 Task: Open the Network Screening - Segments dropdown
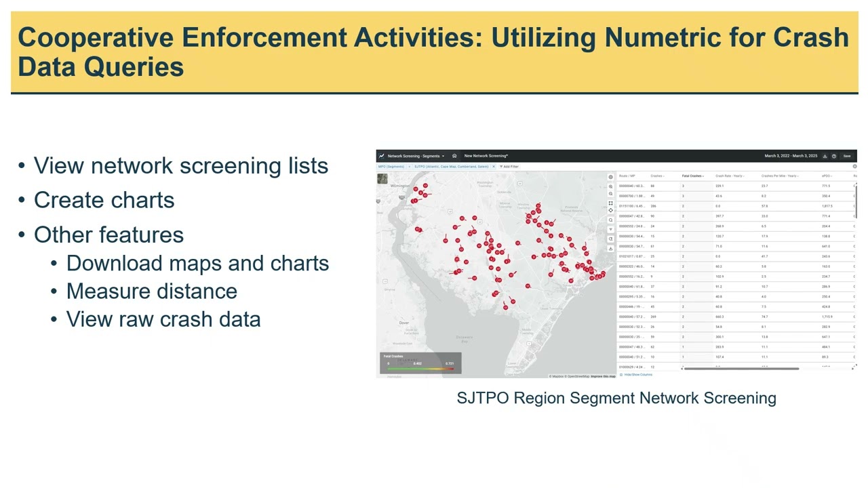416,156
